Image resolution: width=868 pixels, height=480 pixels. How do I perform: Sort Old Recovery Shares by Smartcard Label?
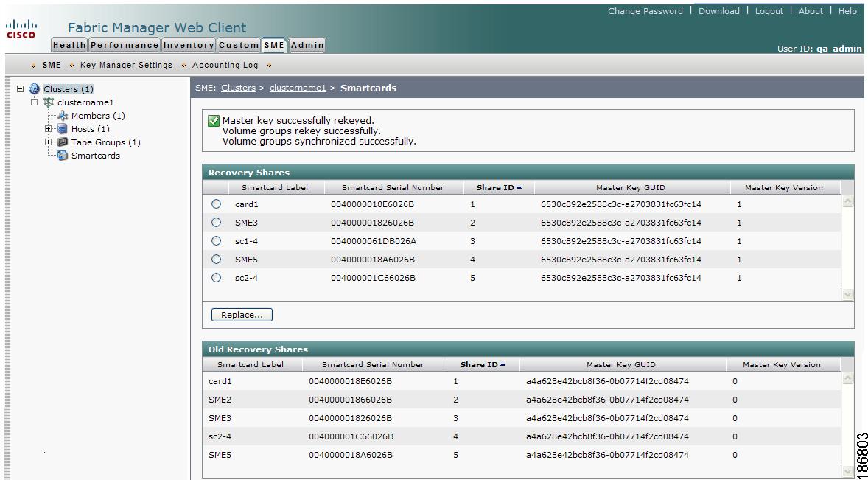(x=251, y=365)
